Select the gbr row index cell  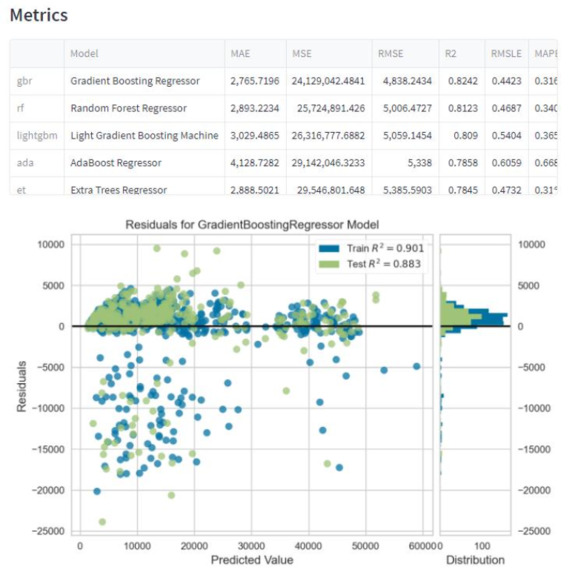tap(37, 81)
